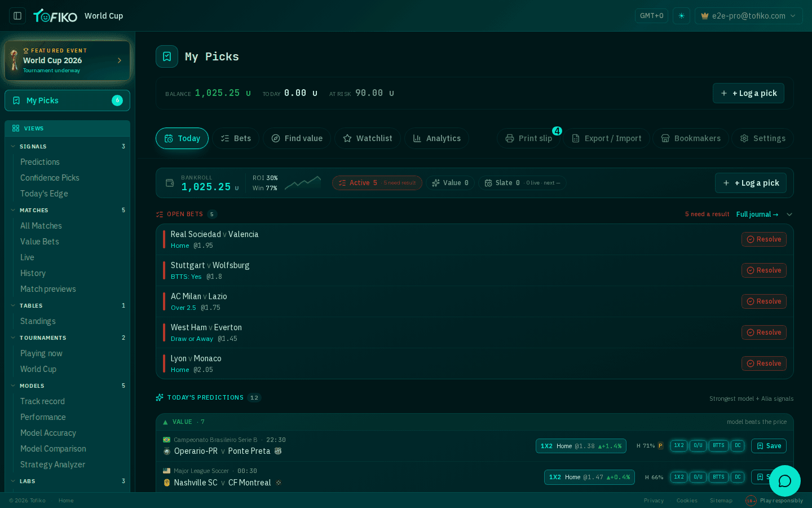Resolve the AC Milan v Lazio bet

[x=764, y=301]
